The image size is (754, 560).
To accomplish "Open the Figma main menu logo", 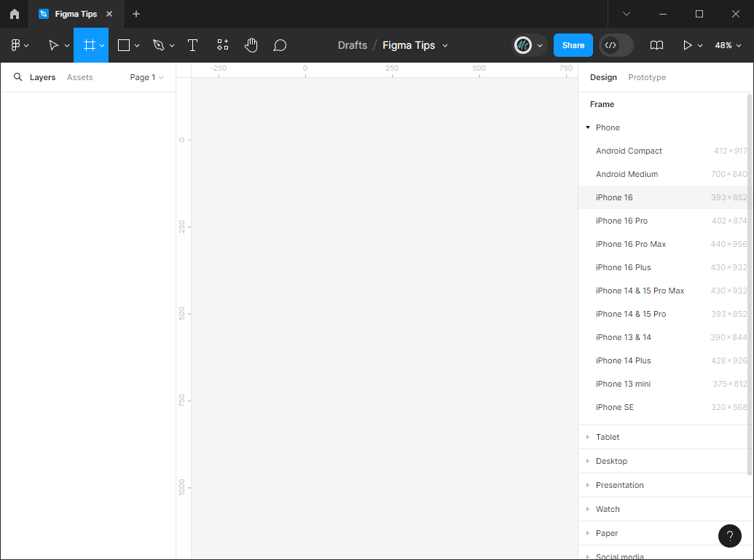I will (x=15, y=45).
